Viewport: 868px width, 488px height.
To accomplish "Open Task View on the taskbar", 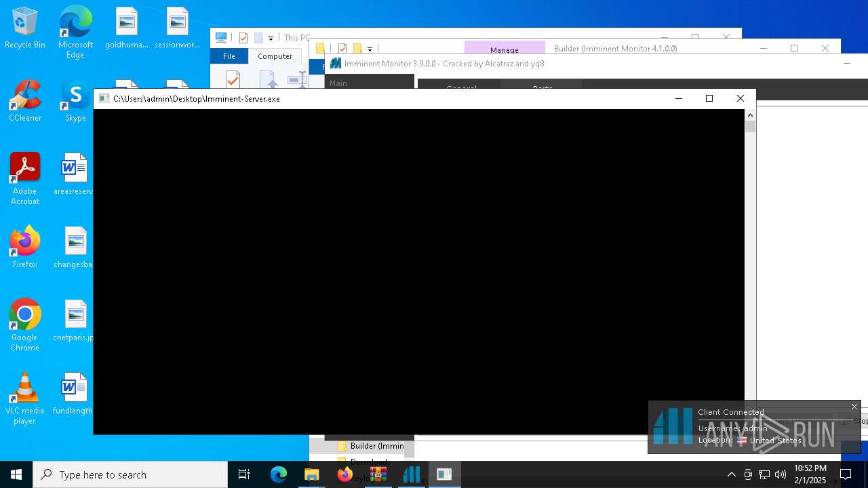I will 244,474.
